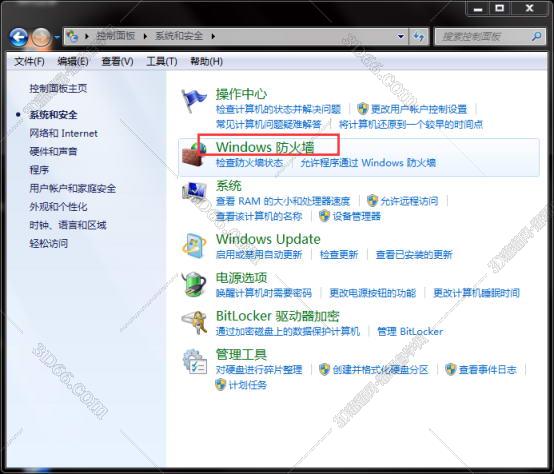Click the 操作中心 flag icon
554x474 pixels.
tap(194, 101)
